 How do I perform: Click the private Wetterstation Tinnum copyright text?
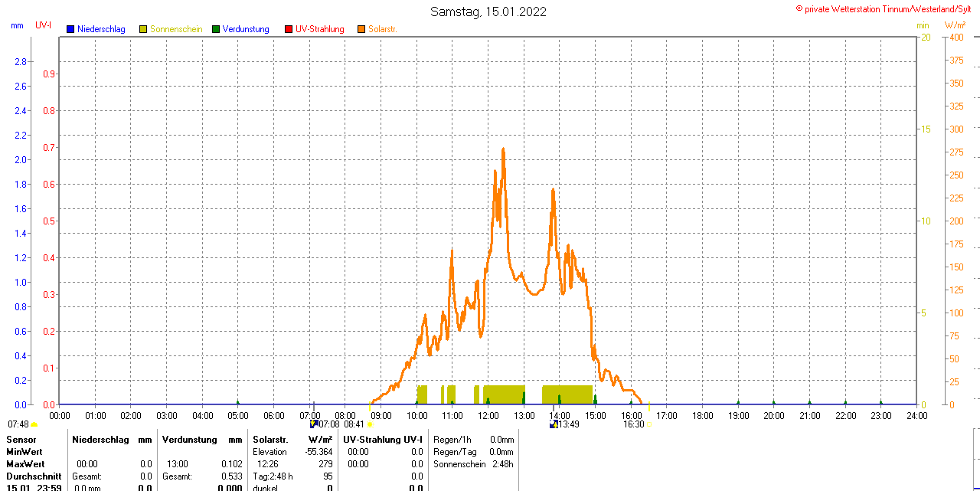(x=887, y=8)
